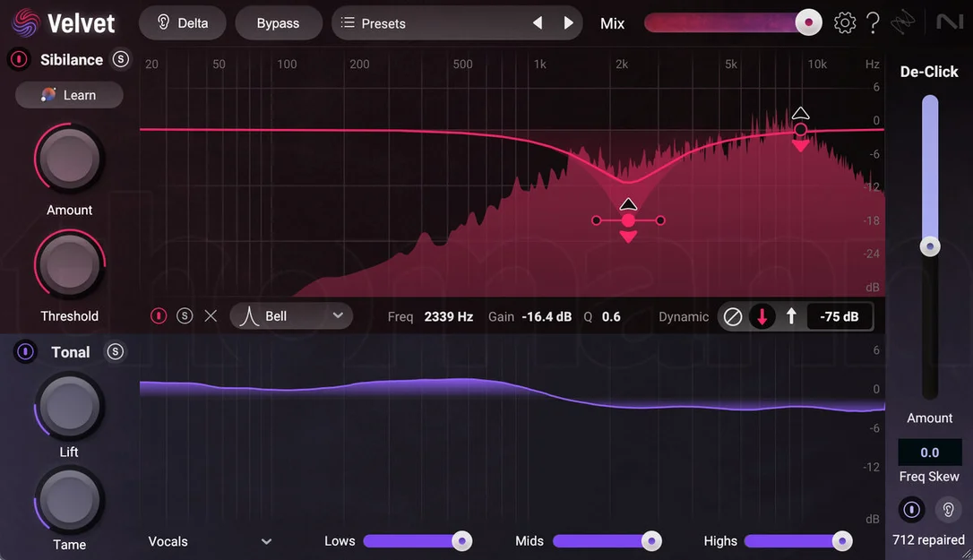Click the Mix slider handle
The width and height of the screenshot is (973, 560).
click(808, 23)
